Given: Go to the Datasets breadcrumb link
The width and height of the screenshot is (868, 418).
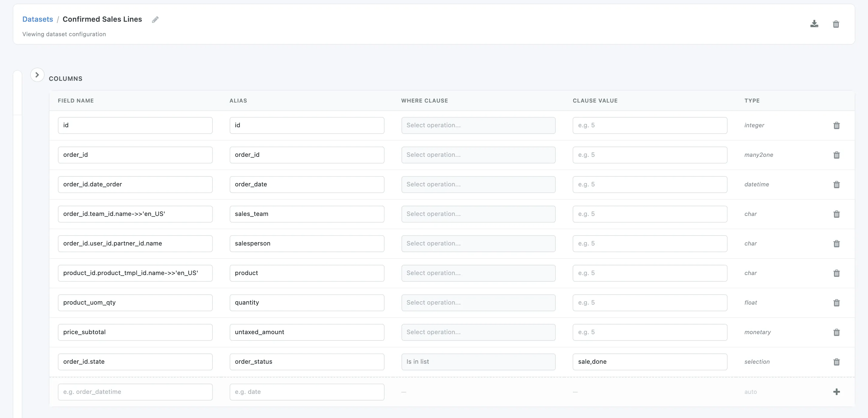Looking at the screenshot, I should (38, 19).
